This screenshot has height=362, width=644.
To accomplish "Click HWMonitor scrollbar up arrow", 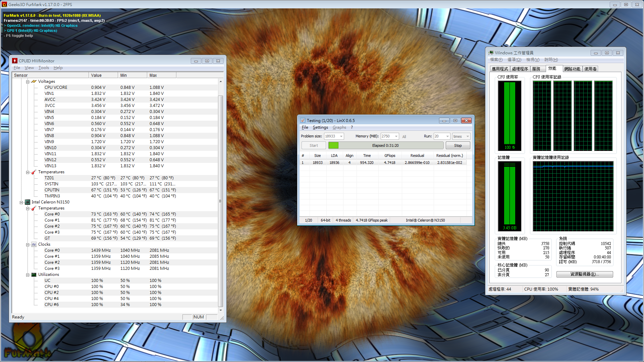I will point(221,81).
